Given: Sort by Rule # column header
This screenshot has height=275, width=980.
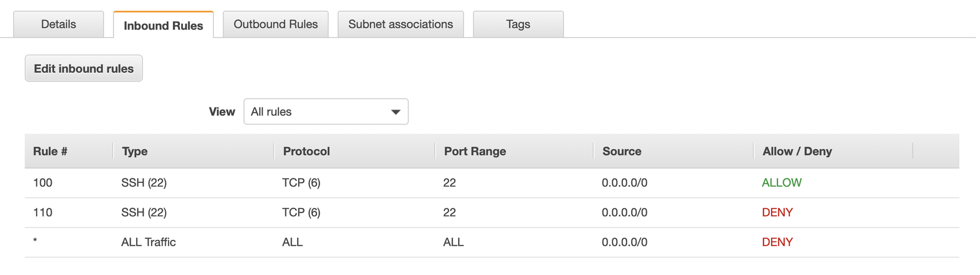Looking at the screenshot, I should 50,151.
